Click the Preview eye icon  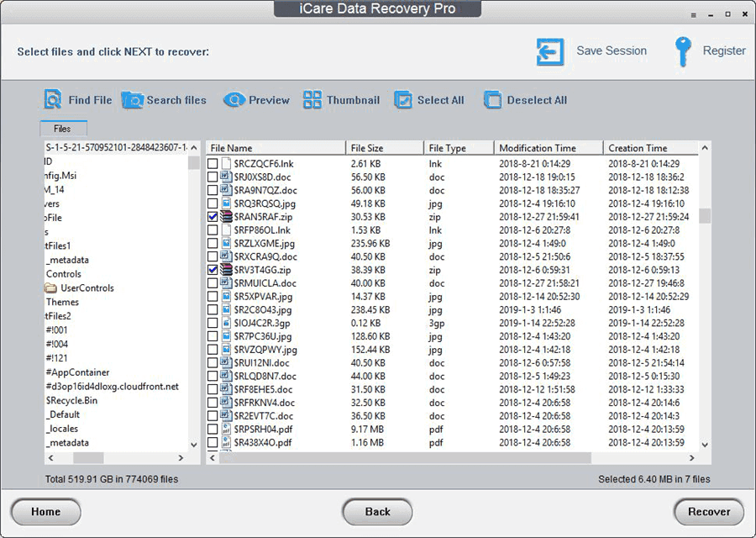pos(234,100)
